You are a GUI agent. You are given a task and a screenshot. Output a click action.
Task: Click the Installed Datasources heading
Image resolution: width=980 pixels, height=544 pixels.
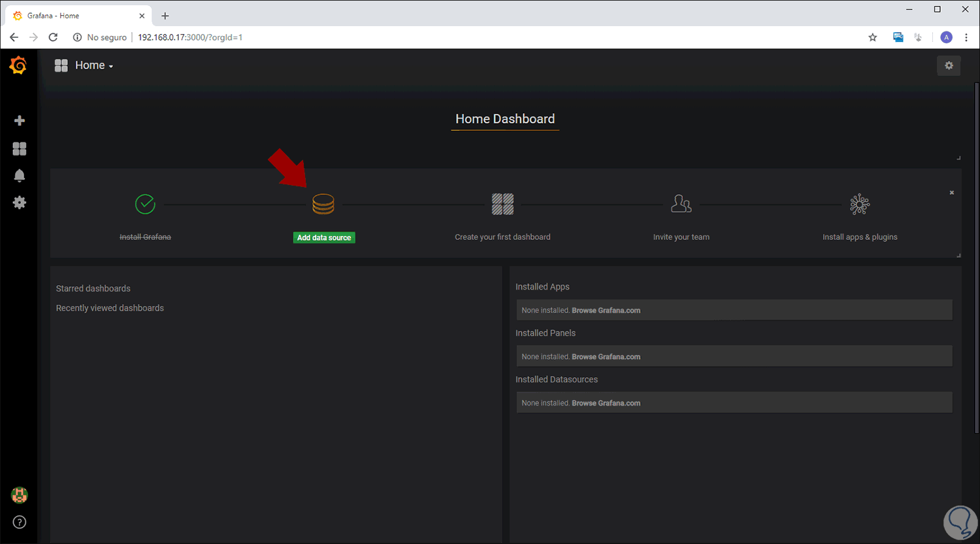557,380
